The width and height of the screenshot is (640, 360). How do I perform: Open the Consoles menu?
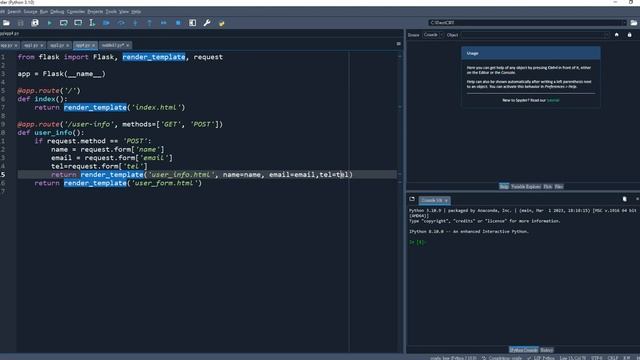[x=76, y=12]
